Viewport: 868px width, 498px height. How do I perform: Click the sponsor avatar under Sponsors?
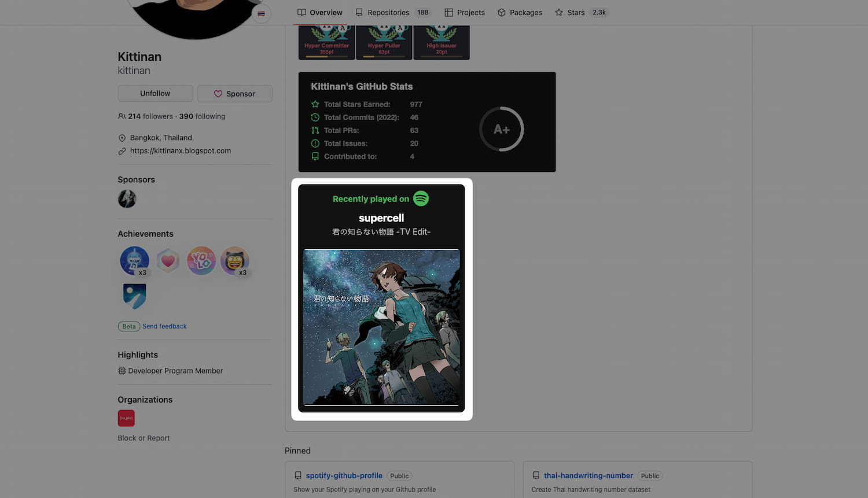pyautogui.click(x=127, y=199)
